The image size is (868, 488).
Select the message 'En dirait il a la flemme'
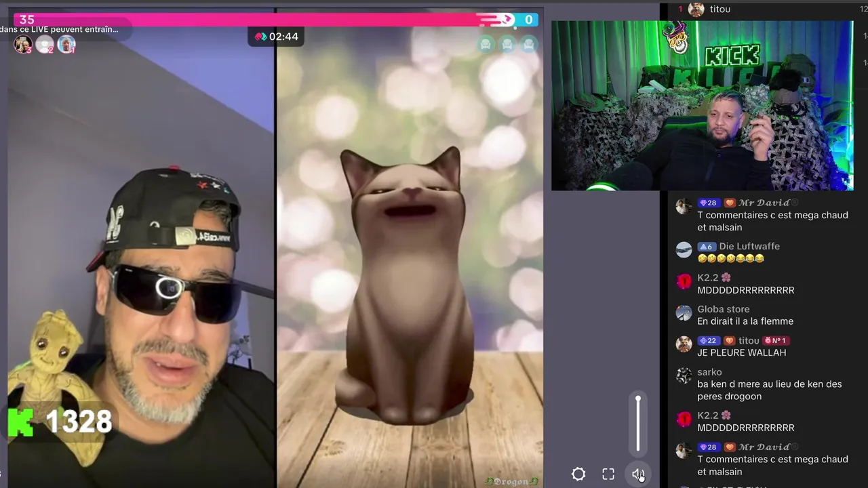pos(745,321)
